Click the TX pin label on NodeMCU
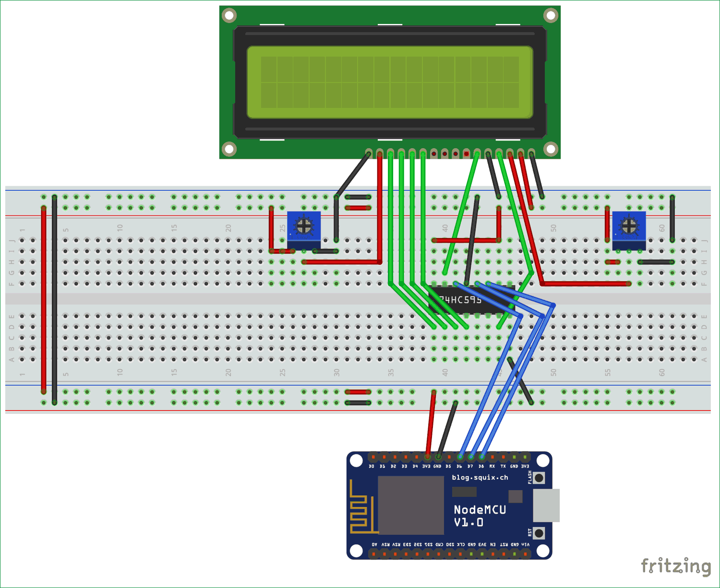This screenshot has height=588, width=720. tap(503, 466)
